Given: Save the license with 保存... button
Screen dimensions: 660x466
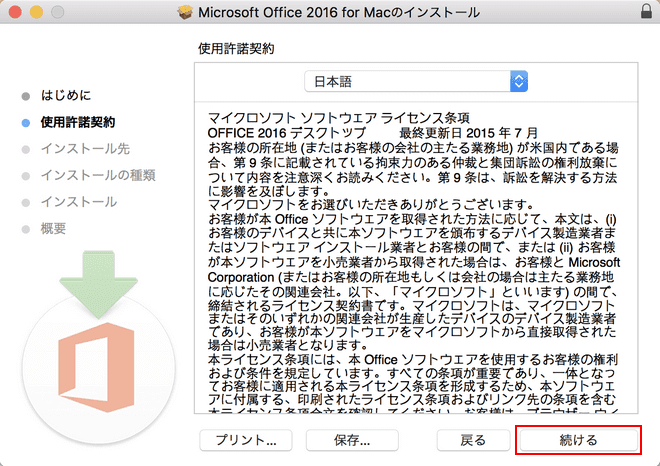Looking at the screenshot, I should [x=352, y=440].
